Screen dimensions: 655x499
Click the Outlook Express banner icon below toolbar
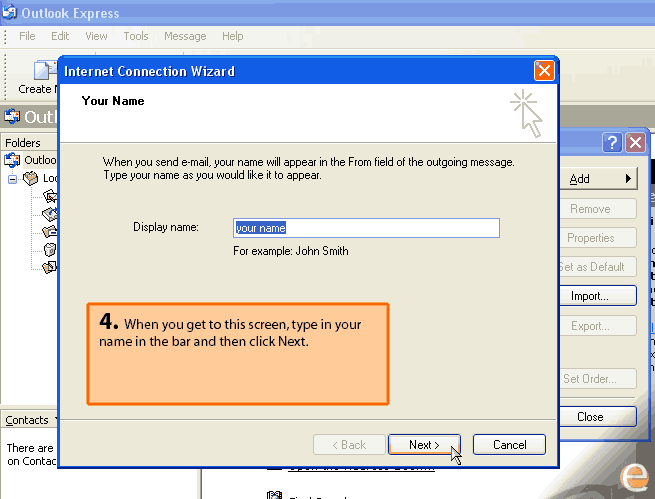pyautogui.click(x=12, y=117)
